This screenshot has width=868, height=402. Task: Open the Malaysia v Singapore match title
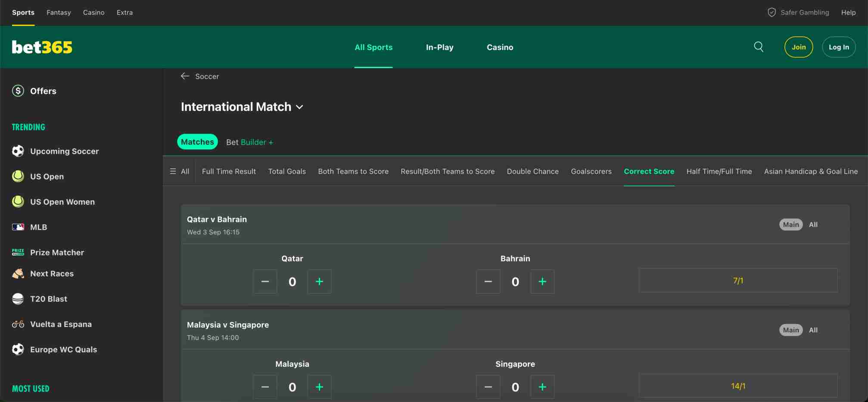tap(228, 325)
